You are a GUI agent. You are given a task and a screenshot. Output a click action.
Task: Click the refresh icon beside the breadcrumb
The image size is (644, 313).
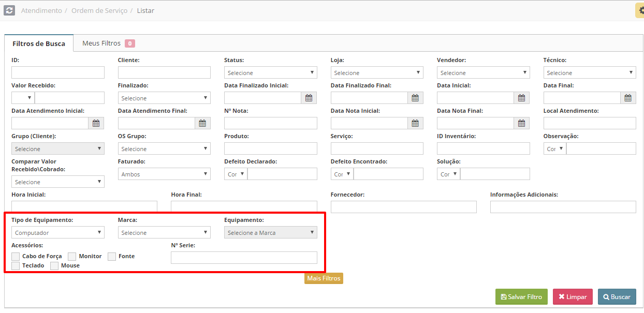(9, 10)
